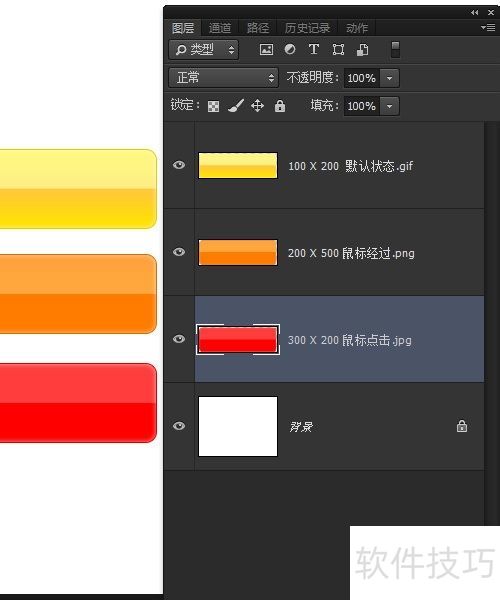Click the red button on canvas
The image size is (500, 600).
pos(78,403)
